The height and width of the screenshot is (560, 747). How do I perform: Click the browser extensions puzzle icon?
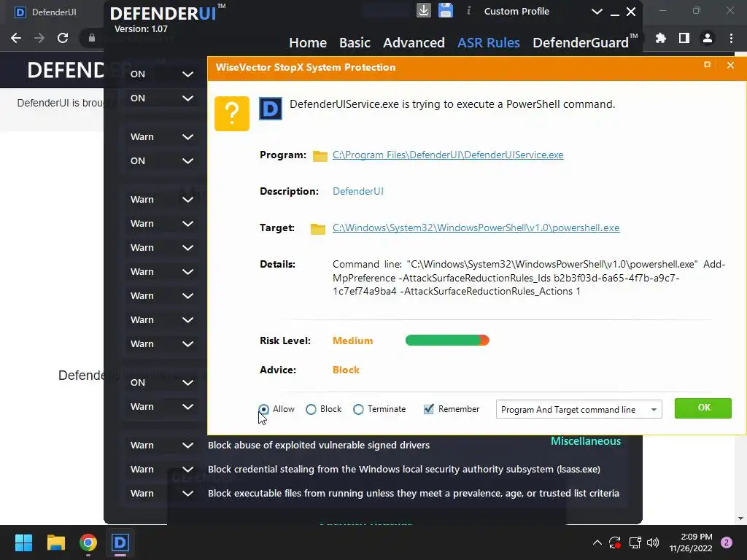tap(661, 38)
